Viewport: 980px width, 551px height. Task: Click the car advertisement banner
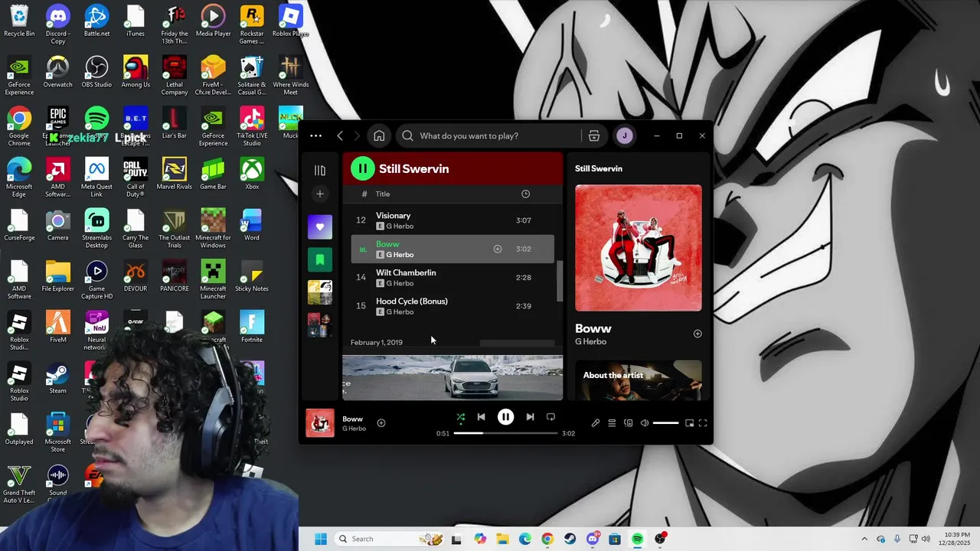[452, 377]
